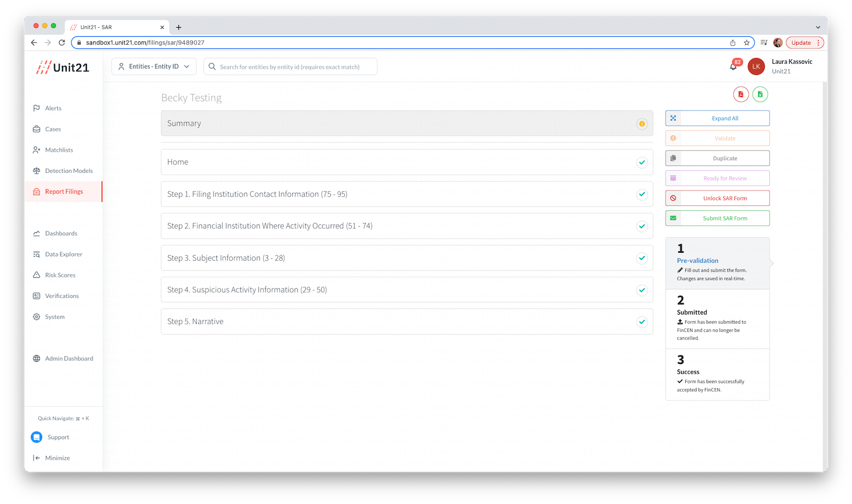Expand the Summary section
Image resolution: width=852 pixels, height=504 pixels.
tap(407, 123)
